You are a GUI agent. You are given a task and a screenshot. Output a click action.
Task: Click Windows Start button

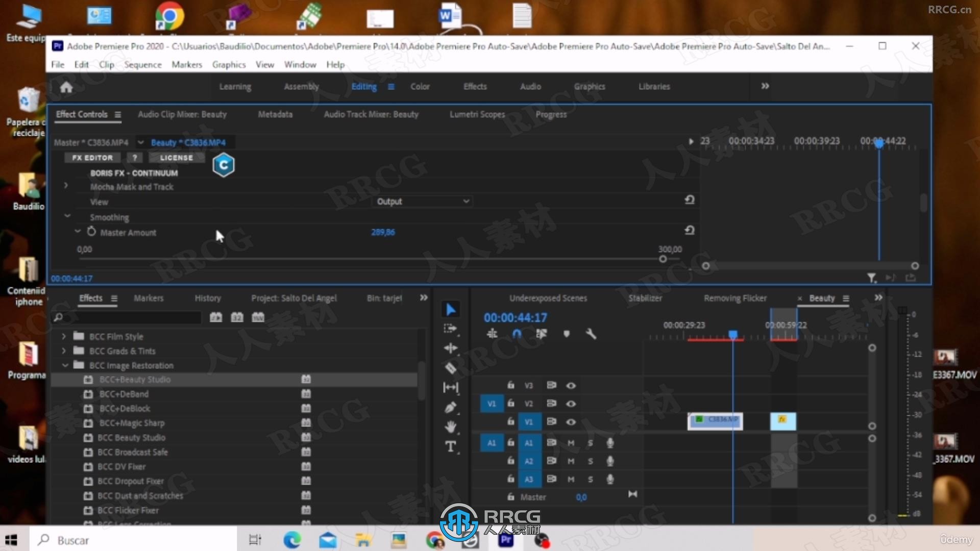click(x=11, y=540)
